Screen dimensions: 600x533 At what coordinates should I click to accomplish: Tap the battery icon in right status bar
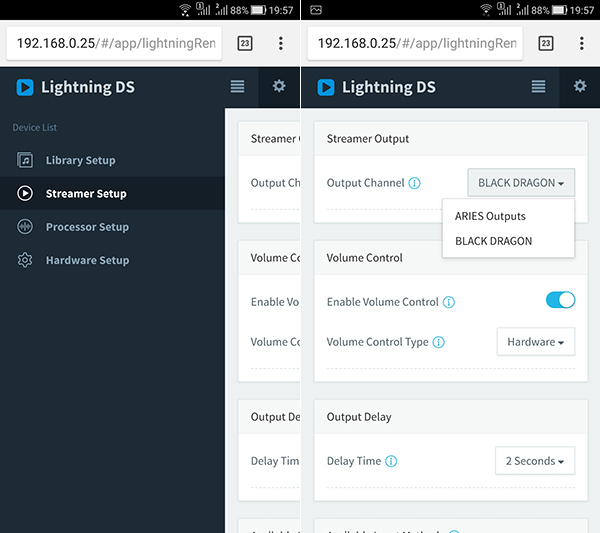click(x=559, y=10)
